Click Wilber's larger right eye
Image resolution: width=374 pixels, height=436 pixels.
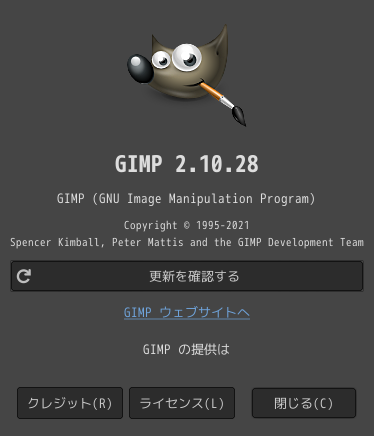[x=187, y=57]
